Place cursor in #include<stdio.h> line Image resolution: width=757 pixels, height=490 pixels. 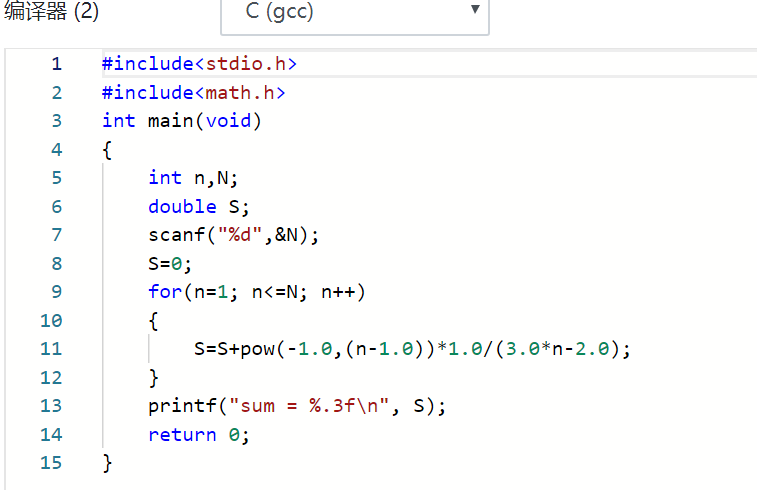[x=199, y=64]
